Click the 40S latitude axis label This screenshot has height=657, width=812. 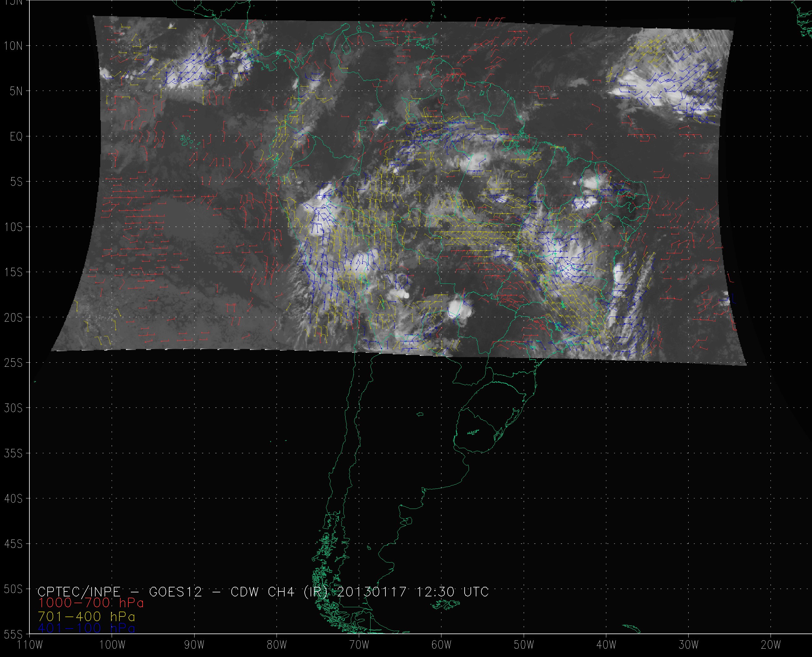coord(13,499)
